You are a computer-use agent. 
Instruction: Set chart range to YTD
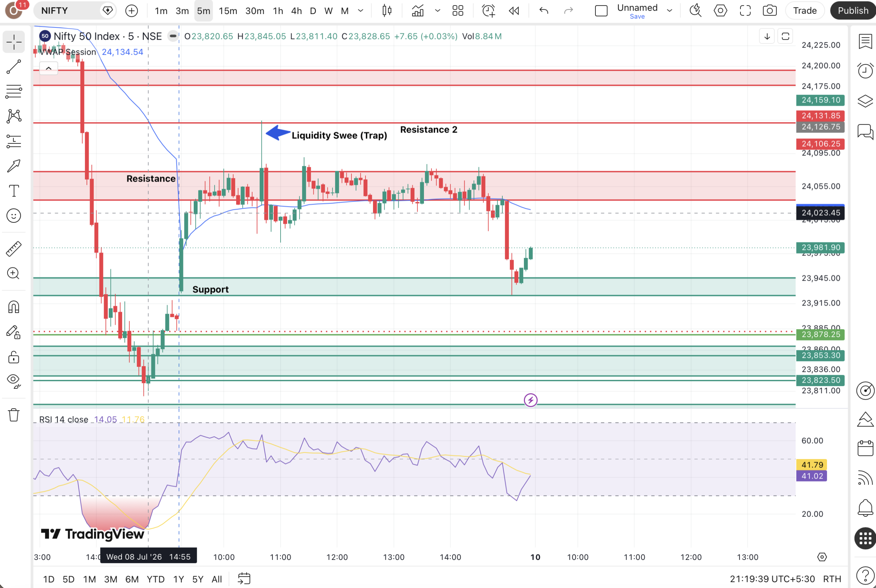point(156,579)
